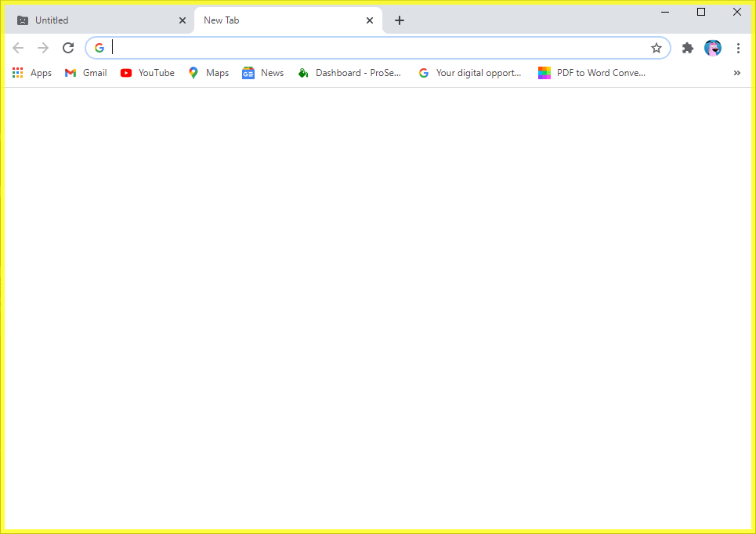
Task: Click the Google search icon in address bar
Action: pyautogui.click(x=99, y=47)
